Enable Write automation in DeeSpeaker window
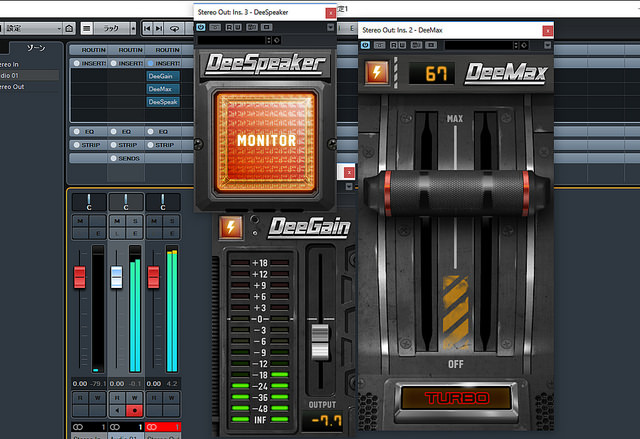Screen dimensions: 640x439 pos(237,27)
